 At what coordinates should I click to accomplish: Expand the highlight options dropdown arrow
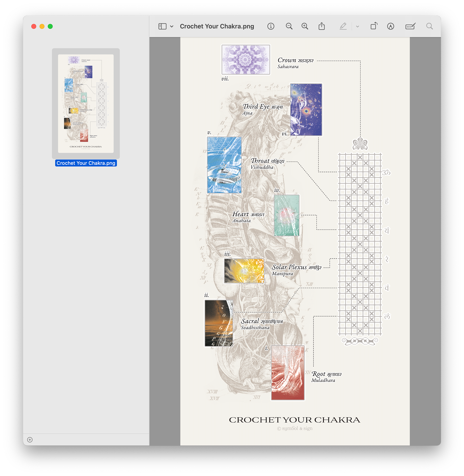pyautogui.click(x=357, y=26)
